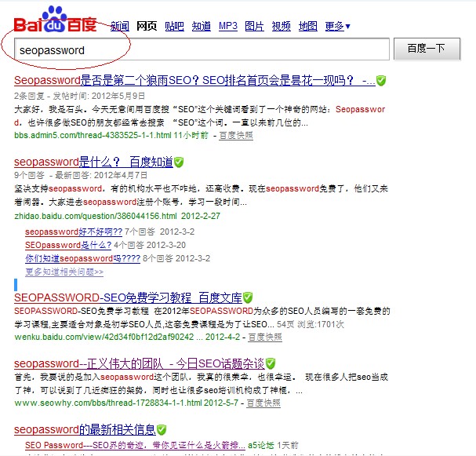Select the 网页 search tab
The image size is (476, 456).
pyautogui.click(x=147, y=26)
